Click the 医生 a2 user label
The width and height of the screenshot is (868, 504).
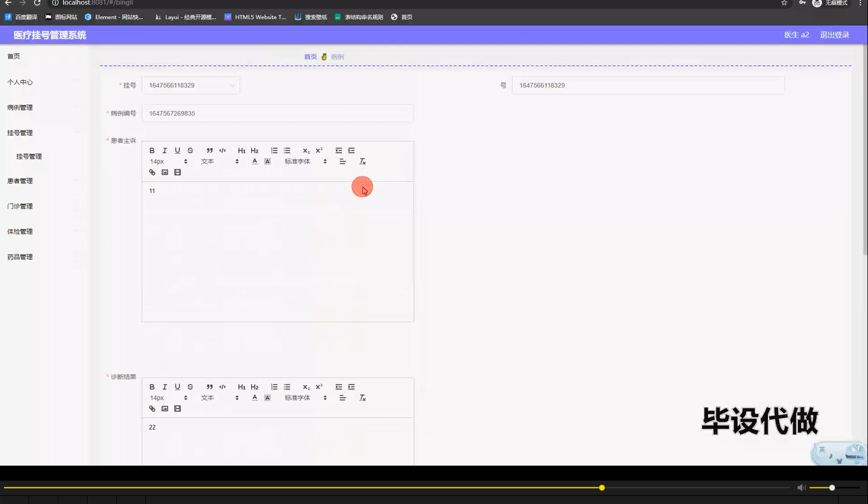point(796,35)
